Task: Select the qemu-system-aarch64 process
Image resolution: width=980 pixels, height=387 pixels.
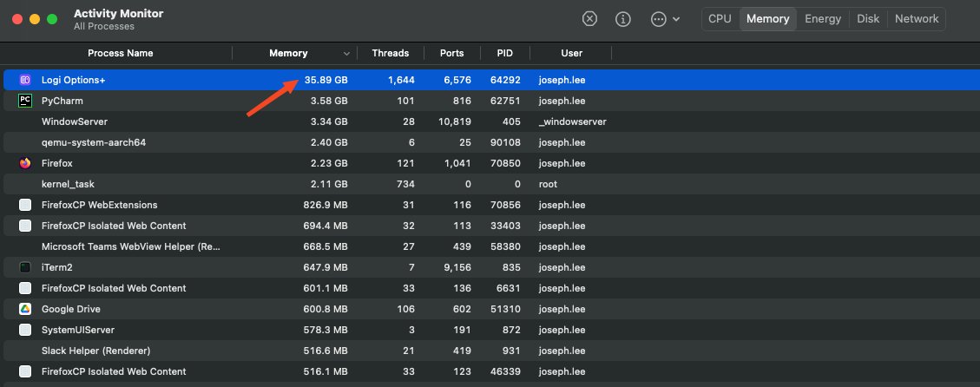Action: coord(94,142)
